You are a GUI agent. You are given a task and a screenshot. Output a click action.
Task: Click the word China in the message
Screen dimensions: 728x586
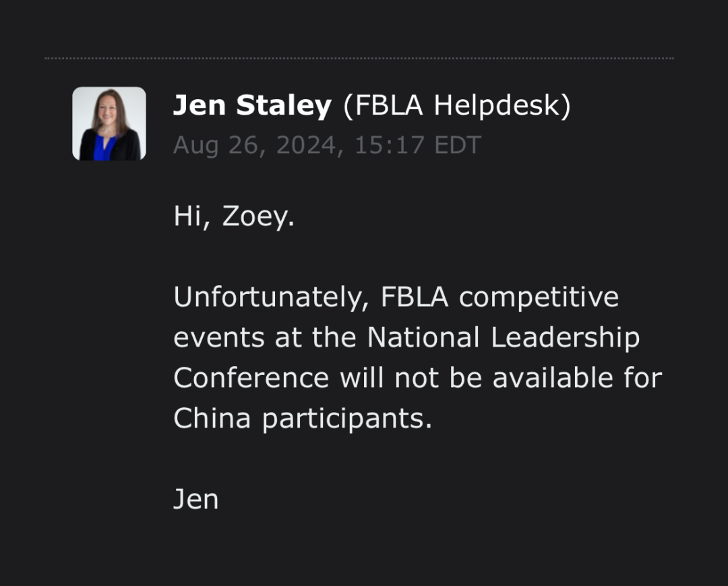pyautogui.click(x=212, y=418)
